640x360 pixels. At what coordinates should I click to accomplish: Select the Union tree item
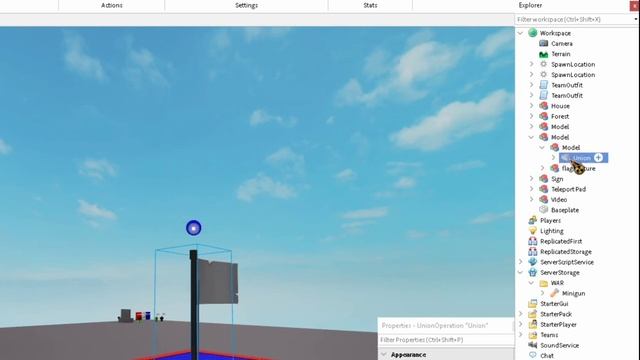pyautogui.click(x=583, y=158)
